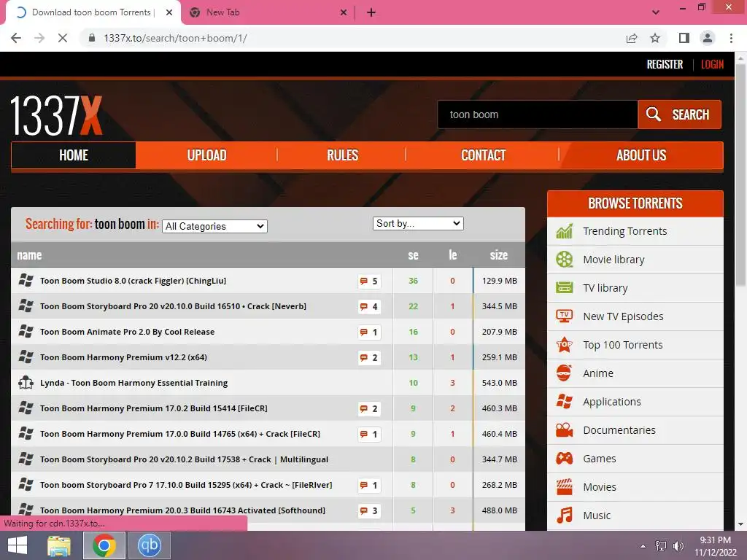
Task: Expand the Chrome tab search chevron
Action: [656, 12]
